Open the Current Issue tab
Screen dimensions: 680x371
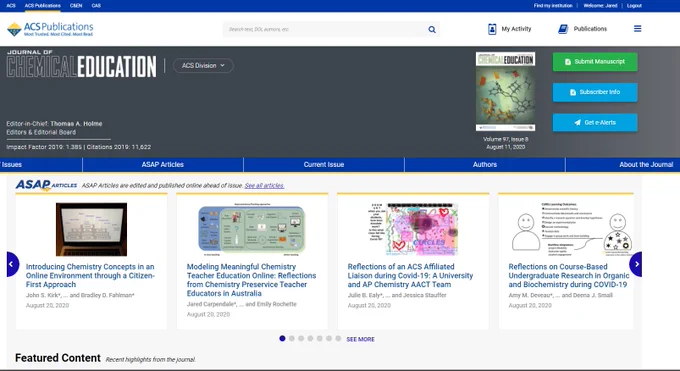tap(324, 164)
